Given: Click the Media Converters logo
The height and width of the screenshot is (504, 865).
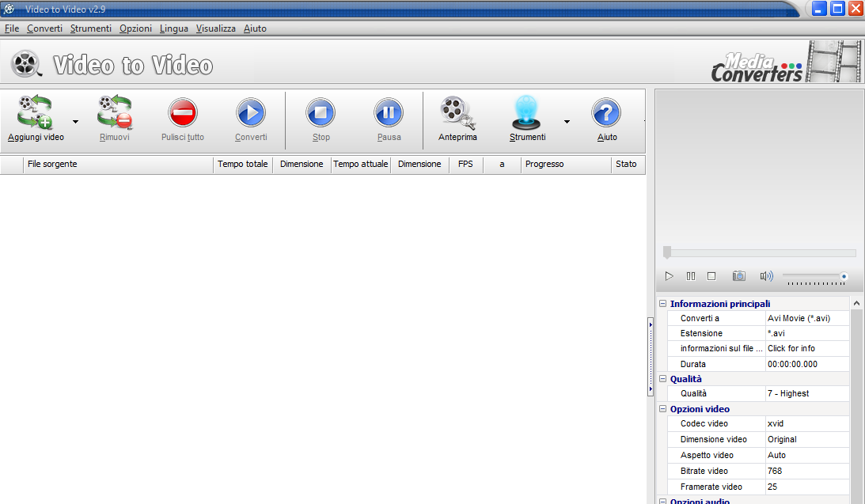Looking at the screenshot, I should point(757,68).
